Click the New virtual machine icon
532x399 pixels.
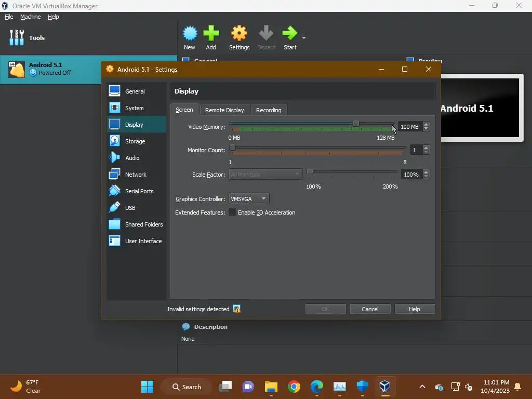190,33
